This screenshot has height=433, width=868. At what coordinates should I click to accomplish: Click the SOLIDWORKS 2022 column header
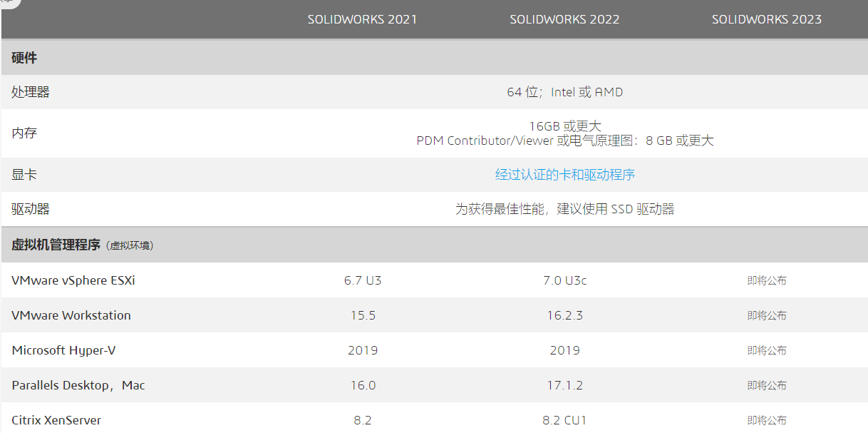pyautogui.click(x=564, y=19)
